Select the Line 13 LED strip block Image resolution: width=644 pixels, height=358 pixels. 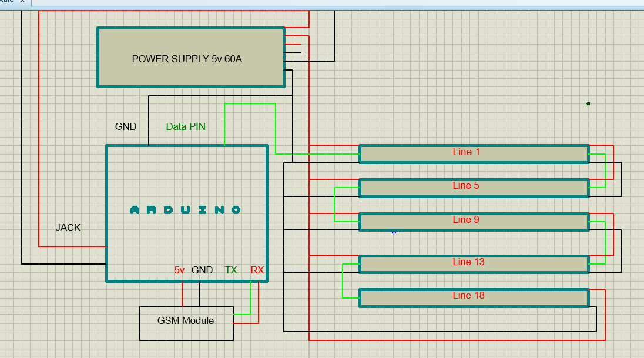pyautogui.click(x=474, y=265)
